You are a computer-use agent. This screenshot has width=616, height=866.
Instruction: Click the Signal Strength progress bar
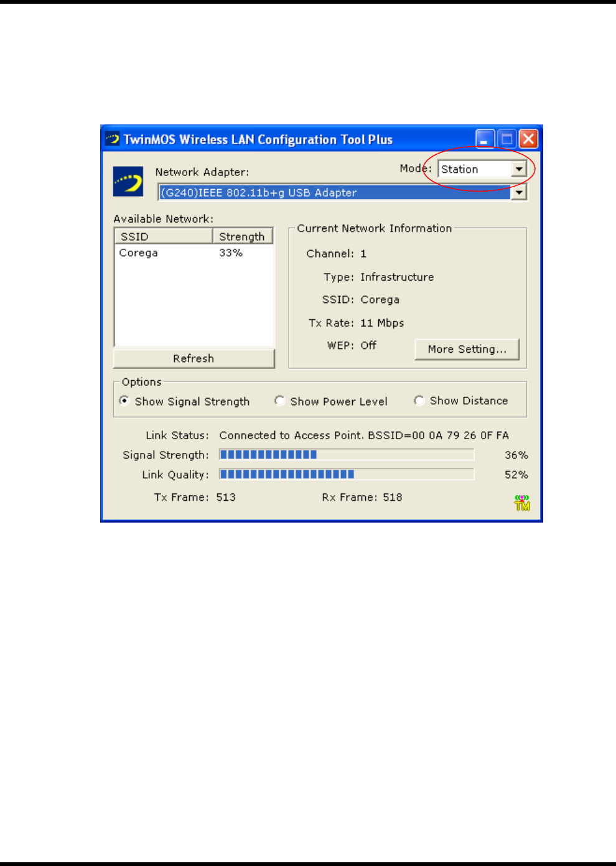(347, 455)
